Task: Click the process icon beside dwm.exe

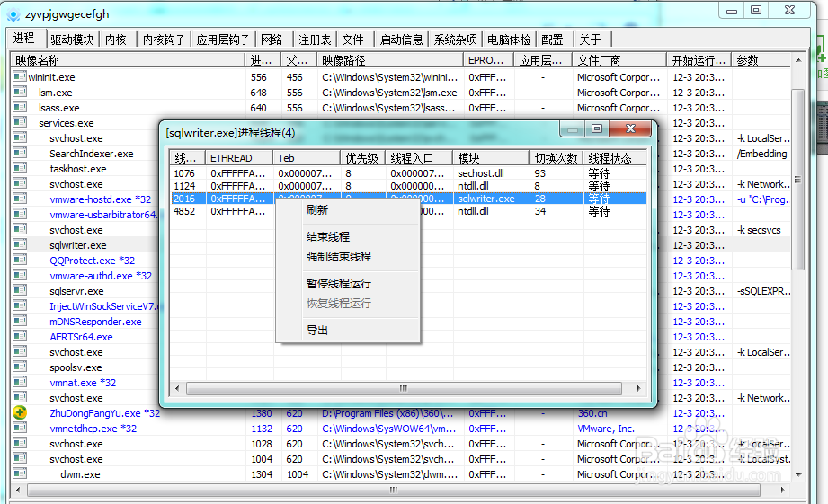Action: click(20, 474)
